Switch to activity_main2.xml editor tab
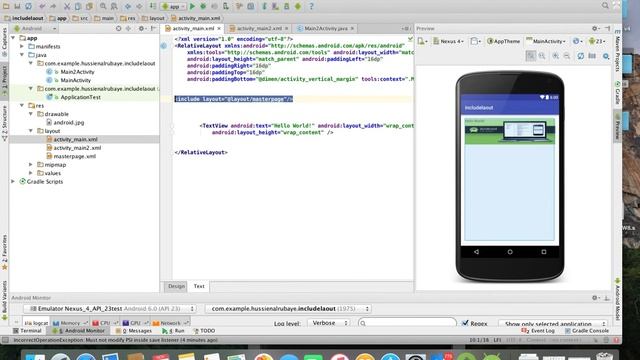 coord(259,29)
